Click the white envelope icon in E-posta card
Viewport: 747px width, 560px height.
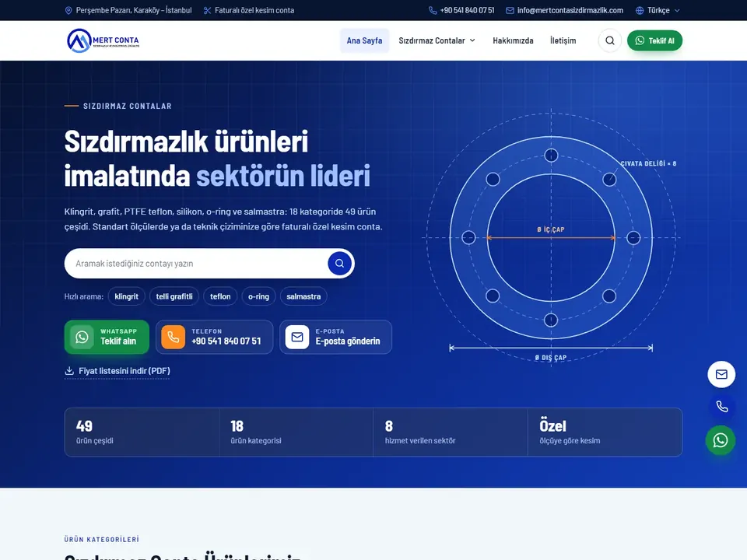pos(297,337)
